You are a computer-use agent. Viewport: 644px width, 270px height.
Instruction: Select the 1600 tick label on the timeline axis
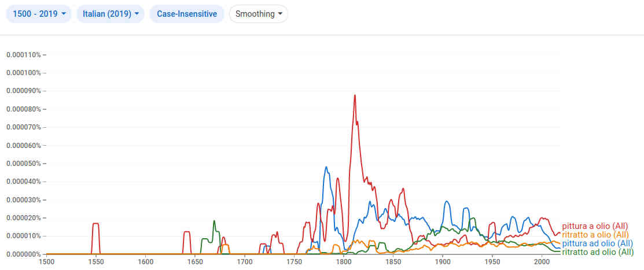(x=146, y=262)
